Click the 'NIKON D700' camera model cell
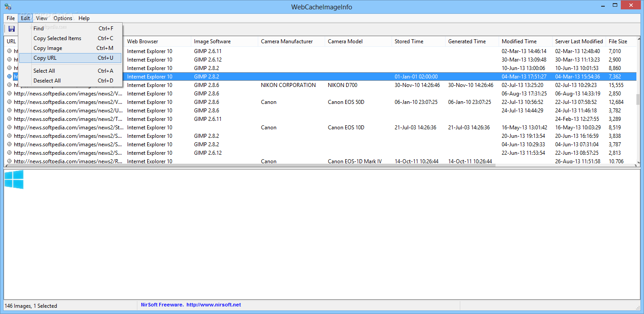Image resolution: width=644 pixels, height=314 pixels. tap(343, 85)
